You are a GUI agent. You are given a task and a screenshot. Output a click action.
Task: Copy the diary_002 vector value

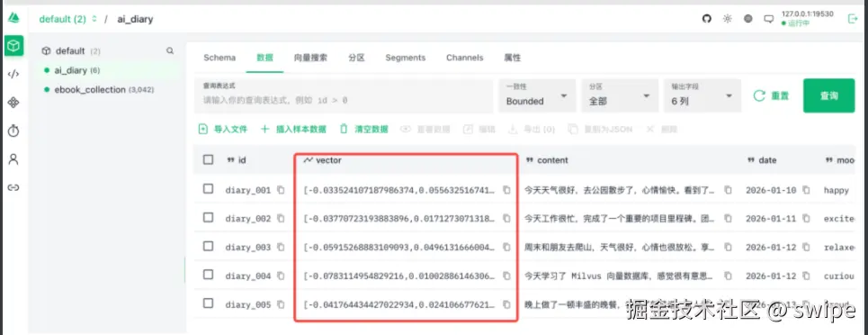pyautogui.click(x=506, y=219)
